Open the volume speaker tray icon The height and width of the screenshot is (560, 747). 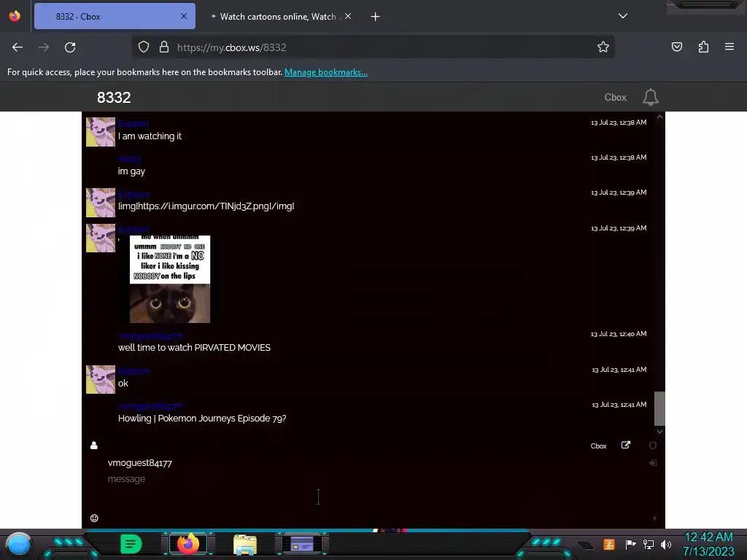tap(666, 544)
